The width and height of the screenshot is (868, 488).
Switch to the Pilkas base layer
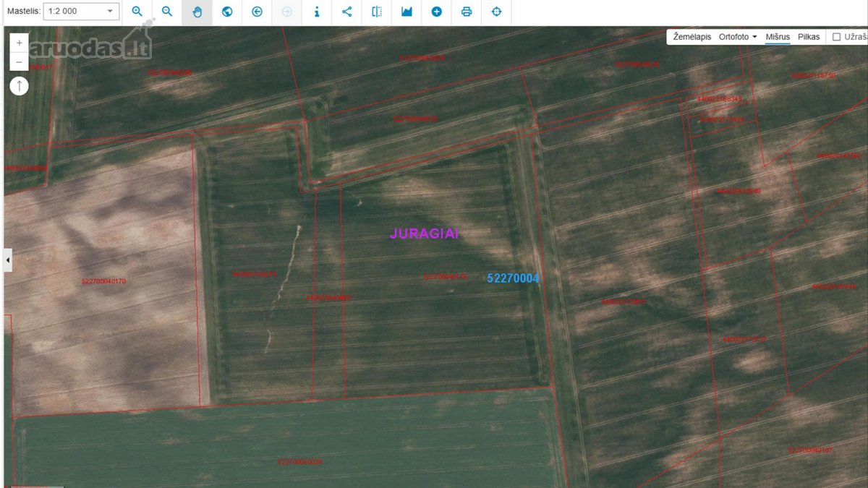(809, 37)
